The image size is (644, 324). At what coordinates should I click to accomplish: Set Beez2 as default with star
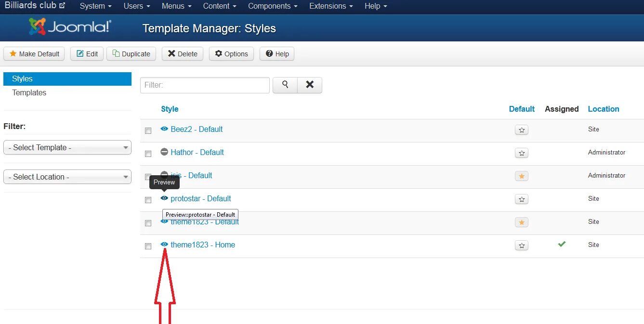coord(522,130)
